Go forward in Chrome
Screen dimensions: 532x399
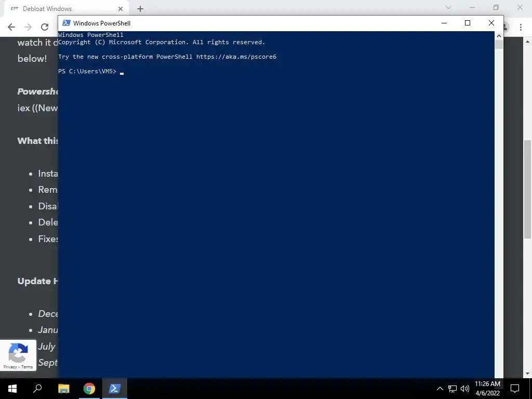click(28, 27)
